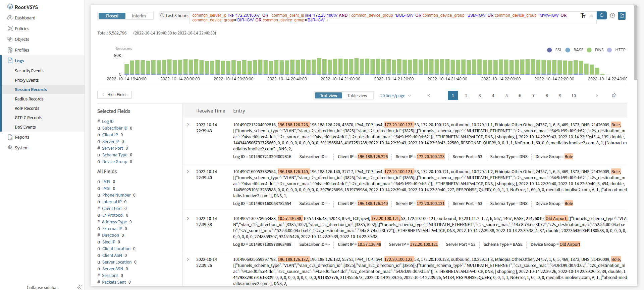Open the 20 lines/page dropdown
The width and height of the screenshot is (644, 290).
click(395, 95)
